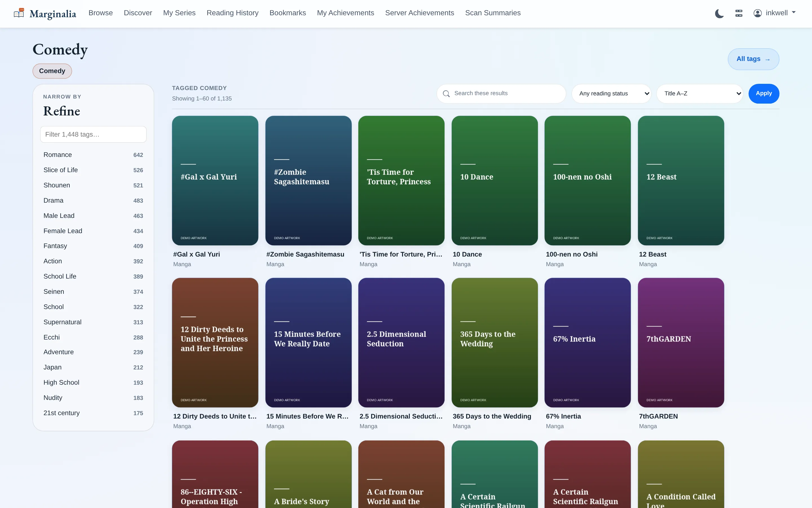Open the 365 Days to the Wedding cover
The height and width of the screenshot is (508, 812).
tap(495, 342)
